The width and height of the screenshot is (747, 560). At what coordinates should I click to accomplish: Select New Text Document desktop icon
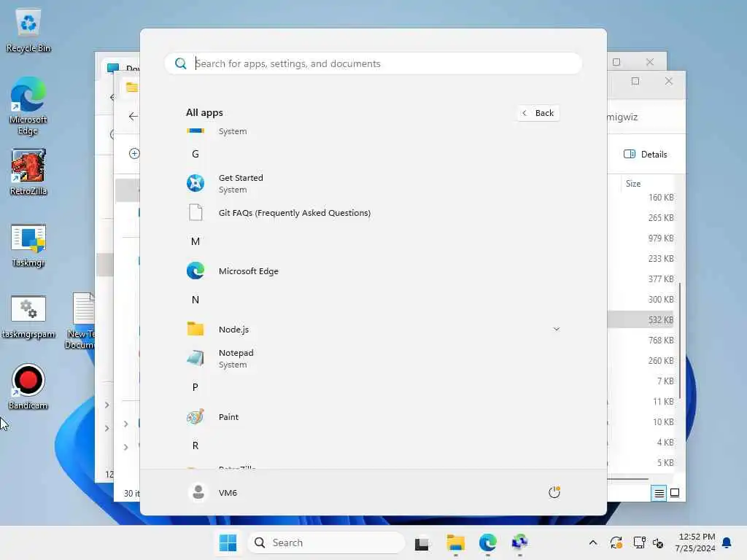pyautogui.click(x=80, y=322)
